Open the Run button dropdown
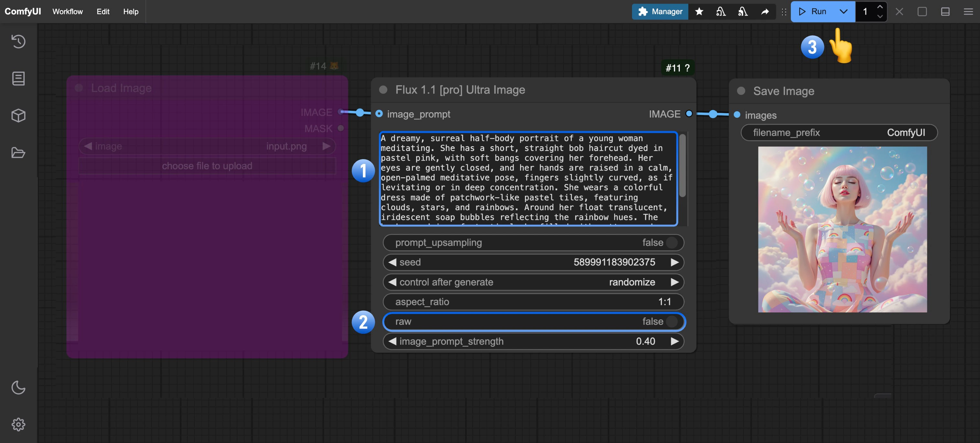The width and height of the screenshot is (980, 443). pyautogui.click(x=844, y=11)
